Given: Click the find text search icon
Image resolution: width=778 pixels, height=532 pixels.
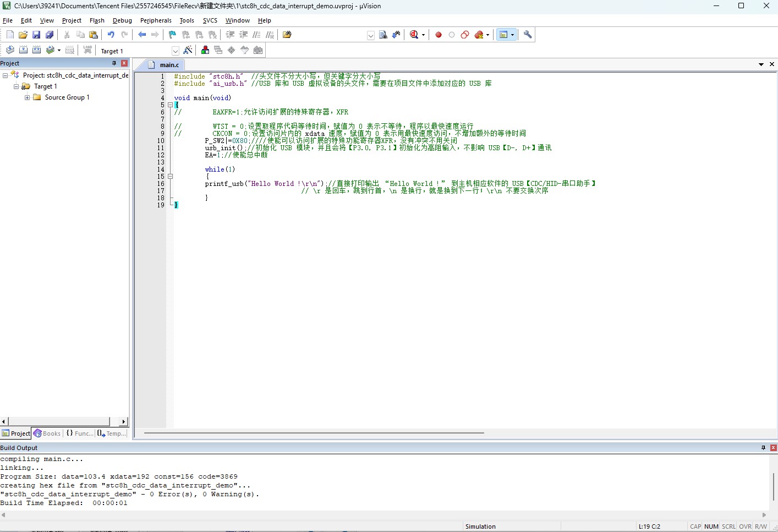Looking at the screenshot, I should [x=383, y=35].
